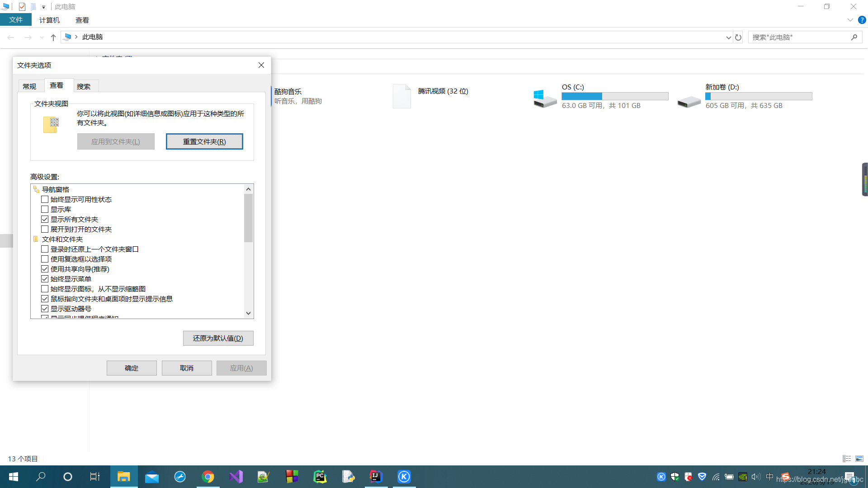Expand the address bar history dropdown
Image resolution: width=868 pixels, height=488 pixels.
point(728,38)
